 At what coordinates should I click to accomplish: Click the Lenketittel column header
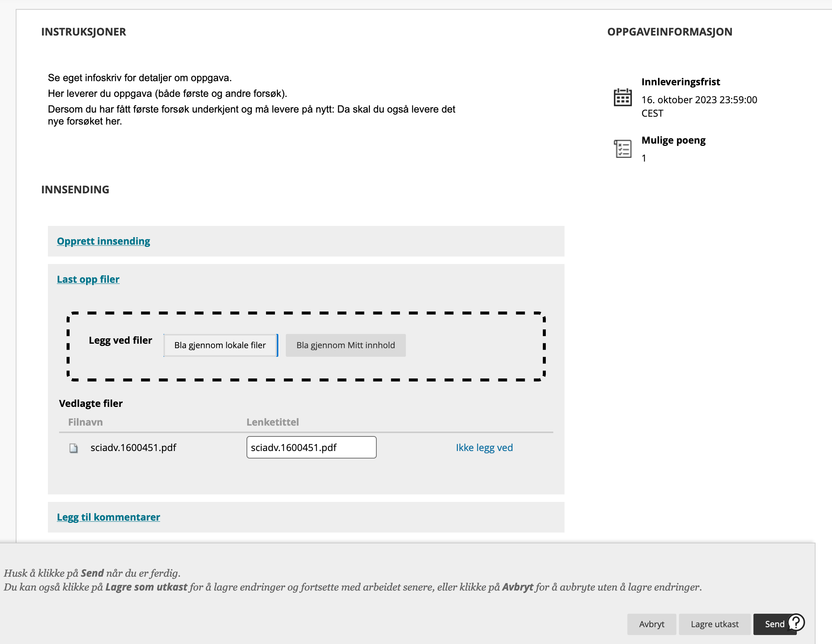[x=272, y=422]
